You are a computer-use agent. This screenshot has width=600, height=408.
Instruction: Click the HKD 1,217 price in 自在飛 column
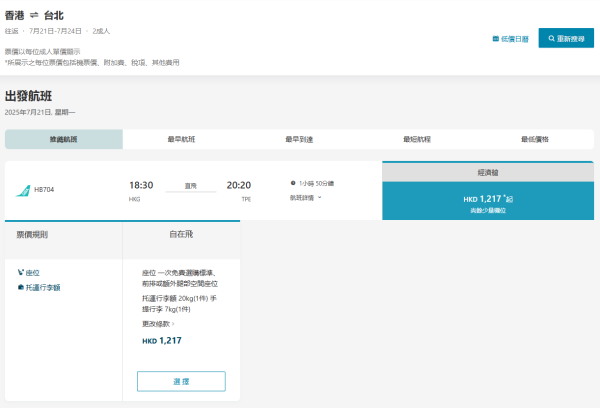pyautogui.click(x=162, y=341)
